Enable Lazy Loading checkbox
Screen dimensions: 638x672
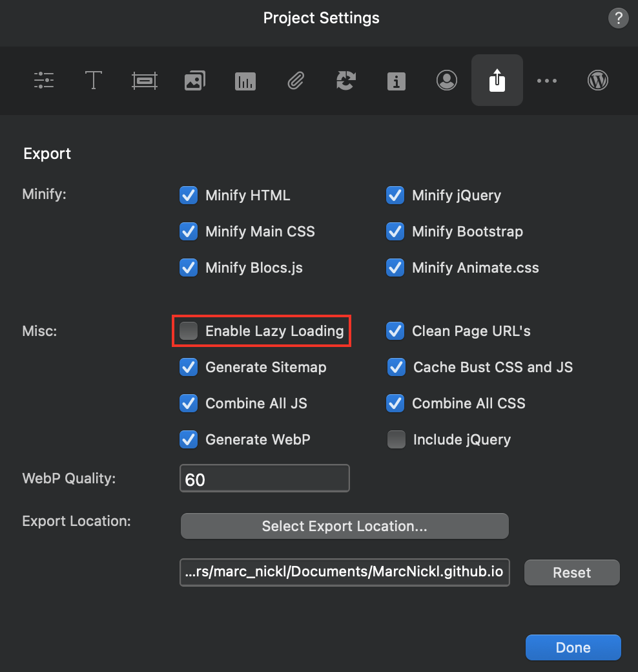[x=189, y=331]
